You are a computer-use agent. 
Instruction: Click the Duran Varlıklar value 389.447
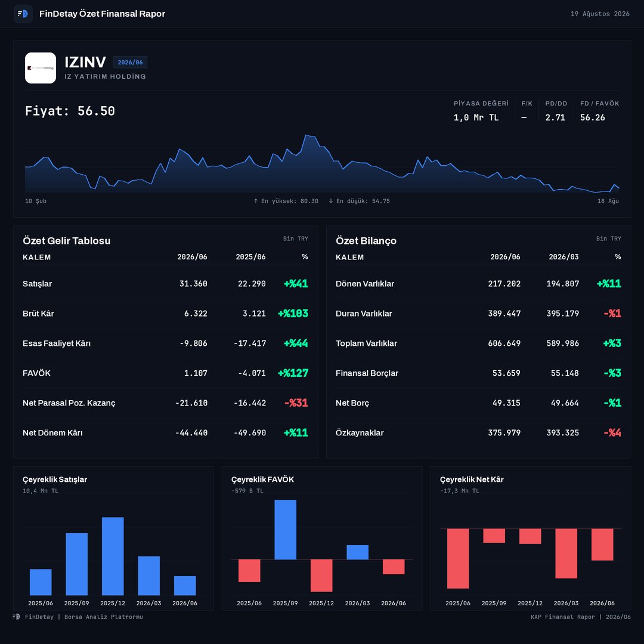pyautogui.click(x=504, y=314)
